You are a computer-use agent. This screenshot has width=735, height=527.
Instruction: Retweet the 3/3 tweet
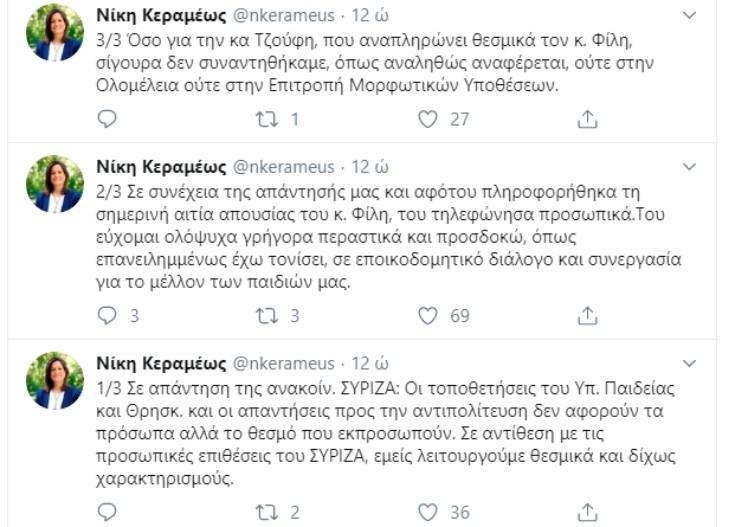coord(267,120)
